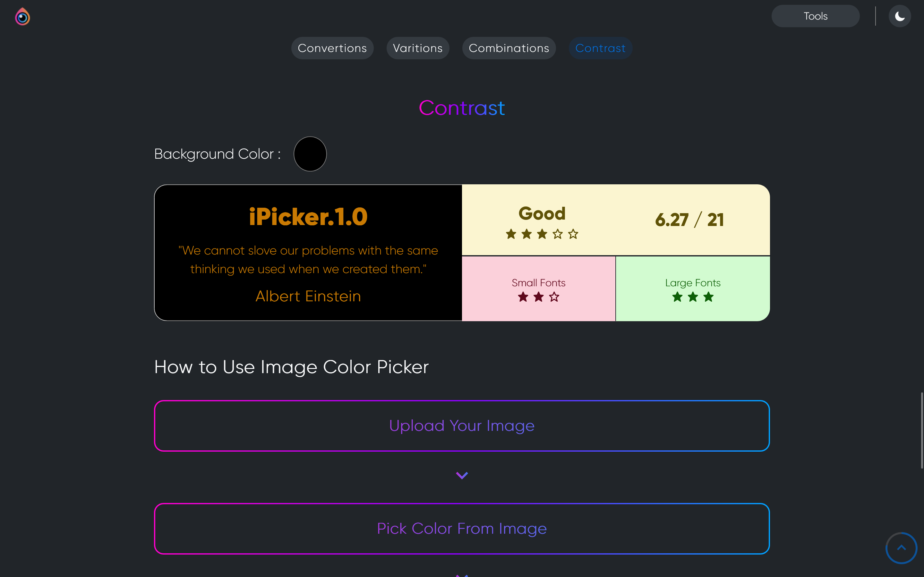The height and width of the screenshot is (577, 924).
Task: Click the chevron below Upload Your Image
Action: coord(462,475)
